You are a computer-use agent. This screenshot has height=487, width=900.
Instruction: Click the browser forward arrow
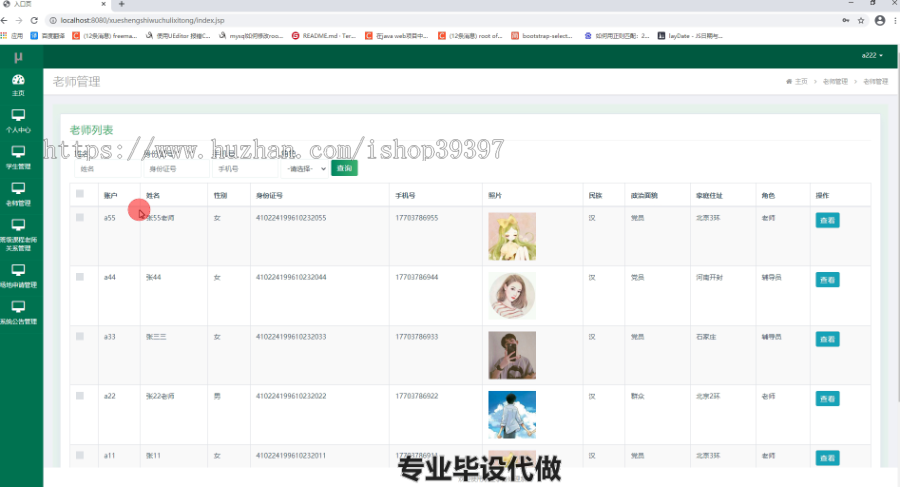19,20
